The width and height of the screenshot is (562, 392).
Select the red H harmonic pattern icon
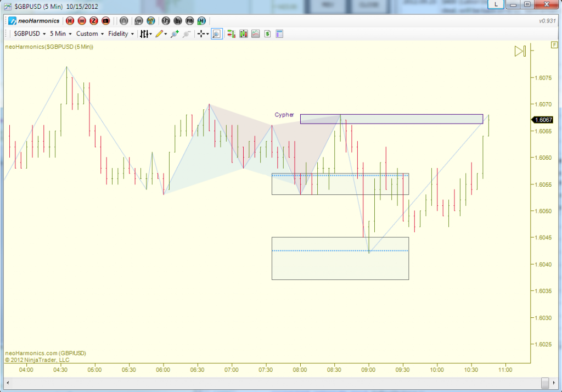pos(70,20)
